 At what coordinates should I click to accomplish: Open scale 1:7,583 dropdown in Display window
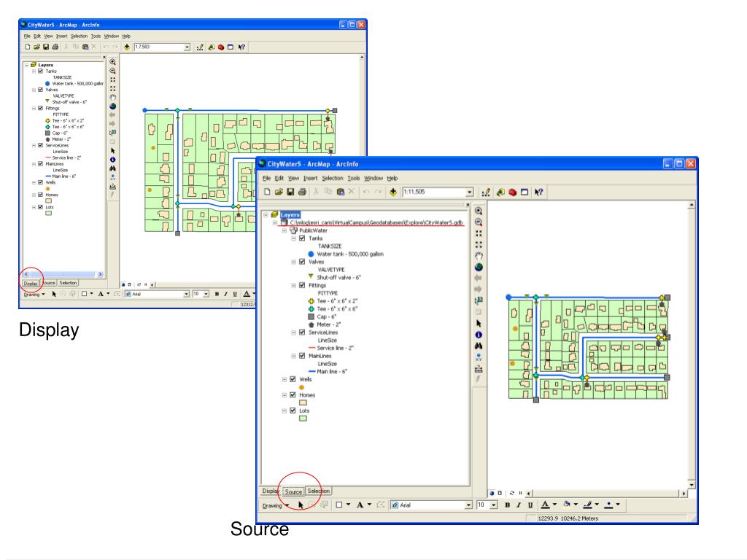[x=187, y=47]
